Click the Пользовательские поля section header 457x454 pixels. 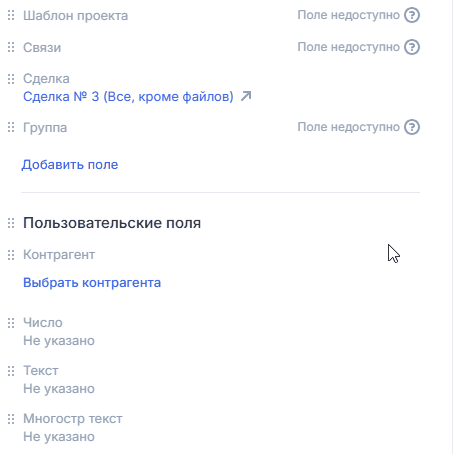click(x=112, y=223)
